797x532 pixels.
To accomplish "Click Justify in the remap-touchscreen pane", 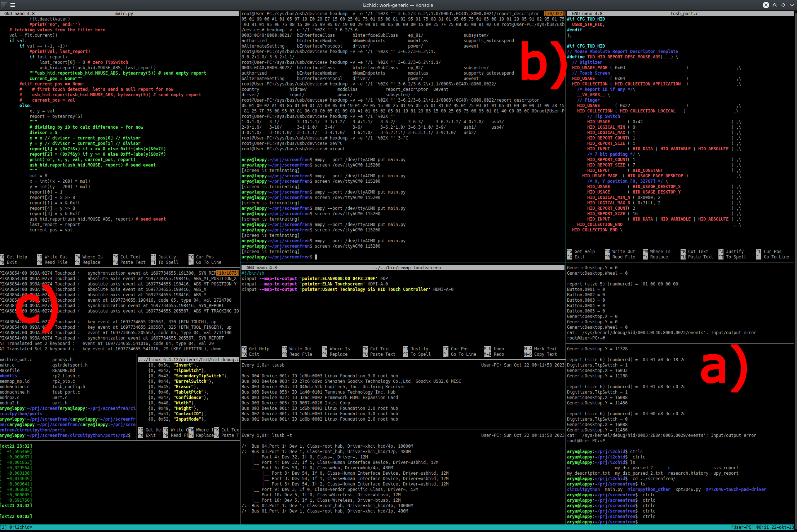I will [419, 349].
